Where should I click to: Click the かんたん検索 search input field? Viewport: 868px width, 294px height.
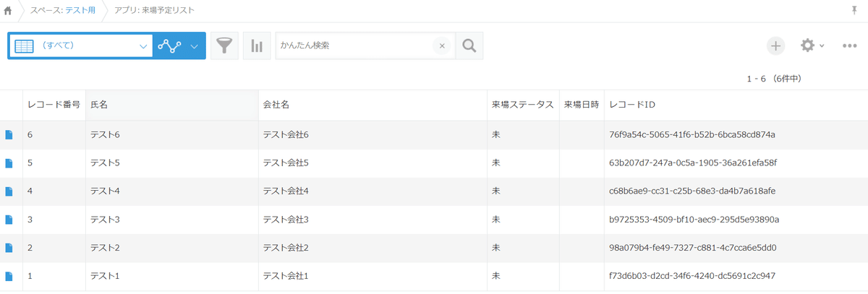coord(354,46)
